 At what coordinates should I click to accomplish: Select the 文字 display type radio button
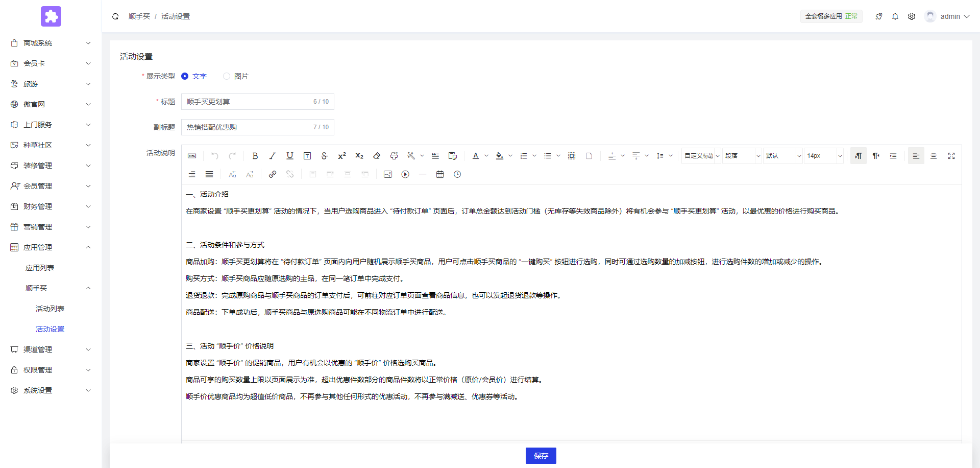point(185,76)
